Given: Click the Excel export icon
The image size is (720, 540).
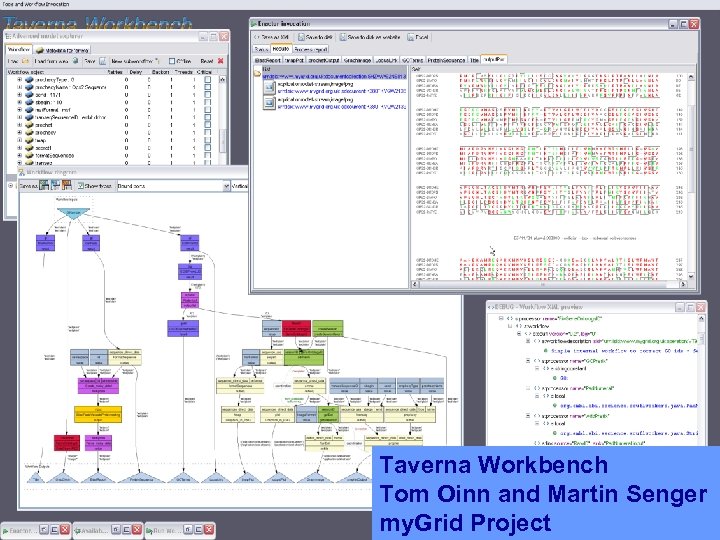Looking at the screenshot, I should tap(411, 37).
